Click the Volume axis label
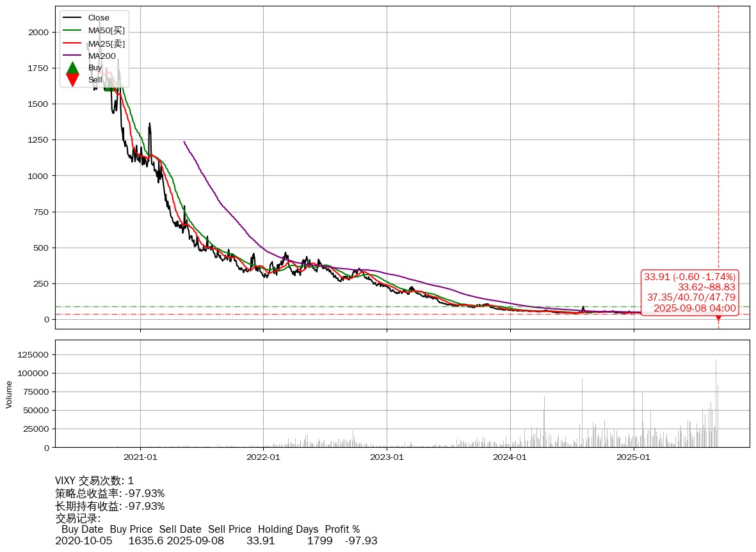Screen dimensions: 756x552 pyautogui.click(x=9, y=394)
